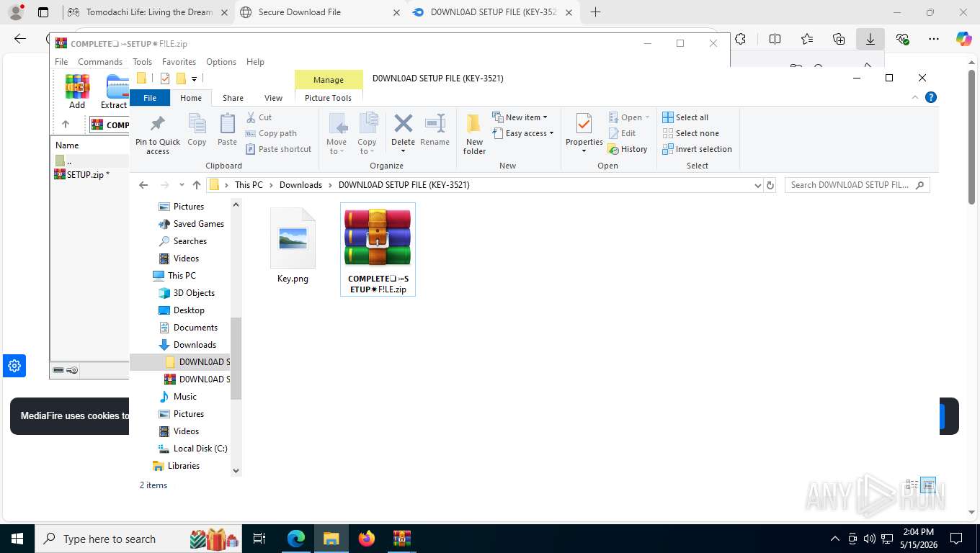Switch to Secure Download File browser tab
This screenshot has width=980, height=553.
pyautogui.click(x=320, y=12)
